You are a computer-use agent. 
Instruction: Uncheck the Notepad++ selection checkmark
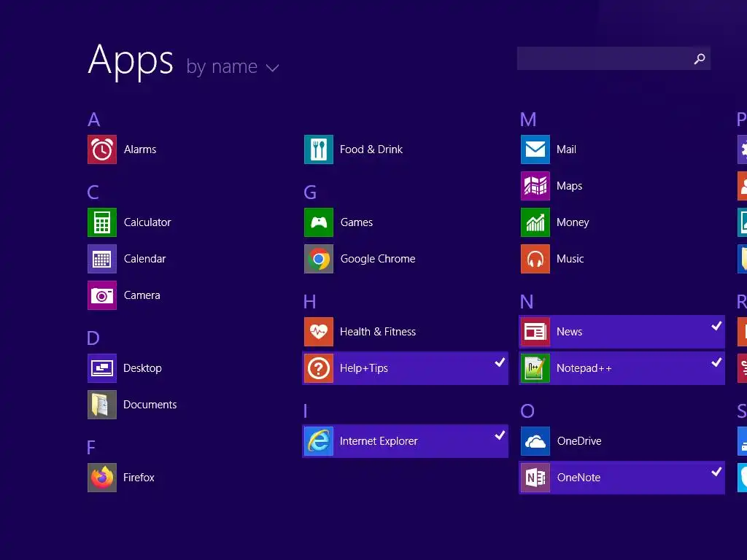point(716,362)
